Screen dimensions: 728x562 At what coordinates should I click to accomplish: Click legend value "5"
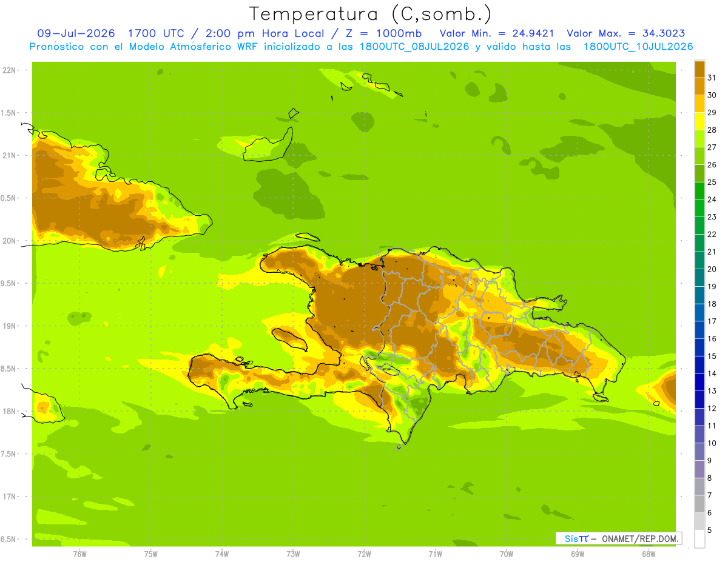click(710, 530)
